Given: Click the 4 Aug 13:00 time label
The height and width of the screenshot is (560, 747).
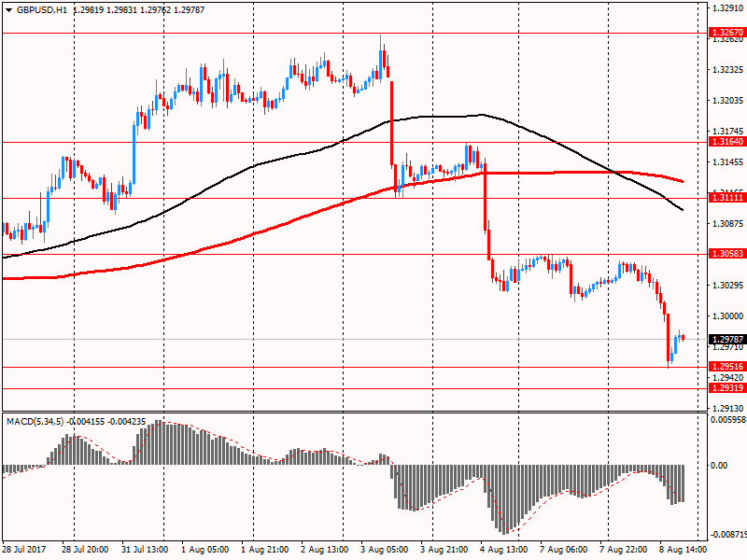Looking at the screenshot, I should [x=503, y=550].
